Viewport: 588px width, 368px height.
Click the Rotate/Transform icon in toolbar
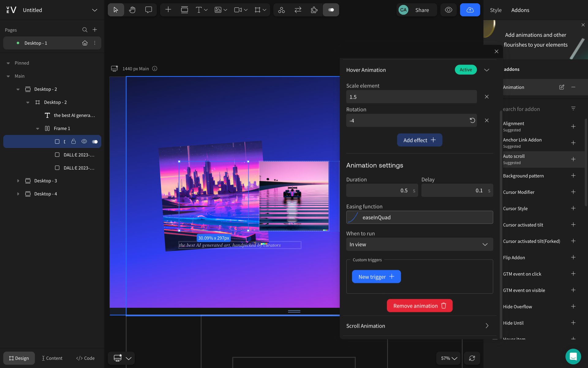297,10
